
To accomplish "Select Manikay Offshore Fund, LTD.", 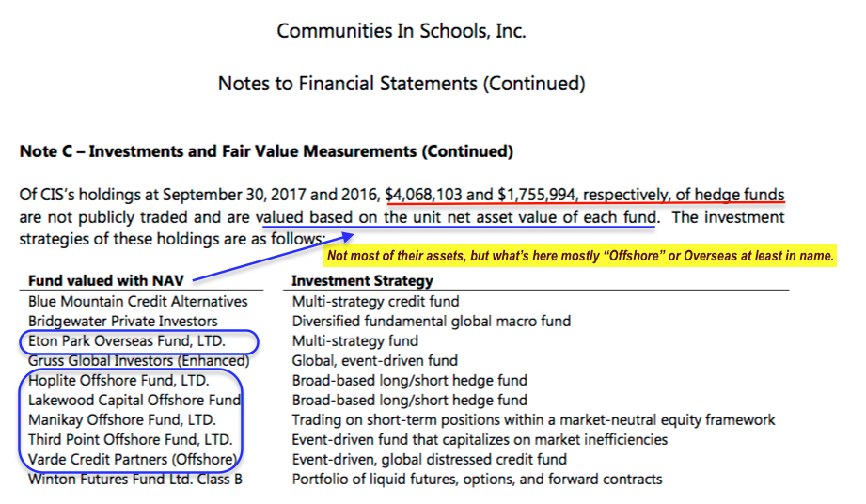I will [x=121, y=419].
